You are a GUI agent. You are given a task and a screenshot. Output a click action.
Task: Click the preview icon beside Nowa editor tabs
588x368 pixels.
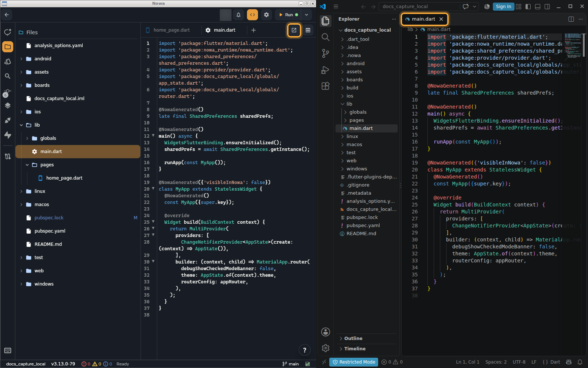pyautogui.click(x=308, y=30)
